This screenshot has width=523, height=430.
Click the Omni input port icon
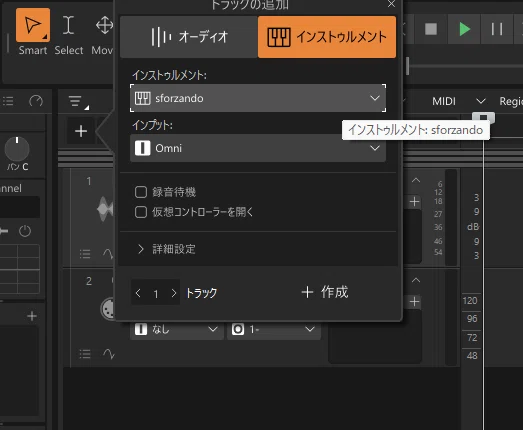tap(143, 148)
